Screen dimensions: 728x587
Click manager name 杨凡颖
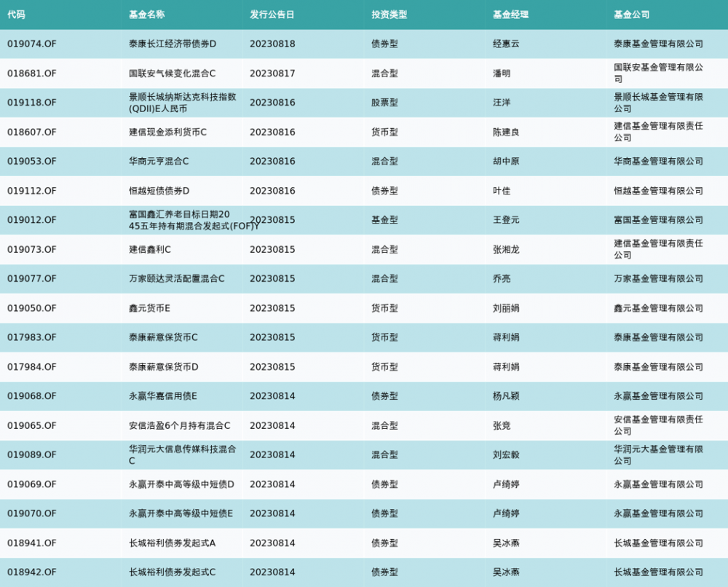pyautogui.click(x=506, y=396)
